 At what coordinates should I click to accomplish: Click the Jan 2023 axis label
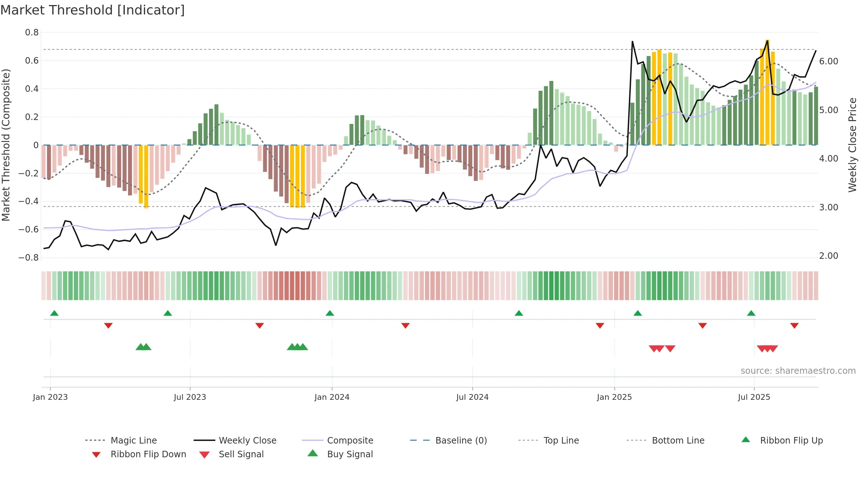50,397
